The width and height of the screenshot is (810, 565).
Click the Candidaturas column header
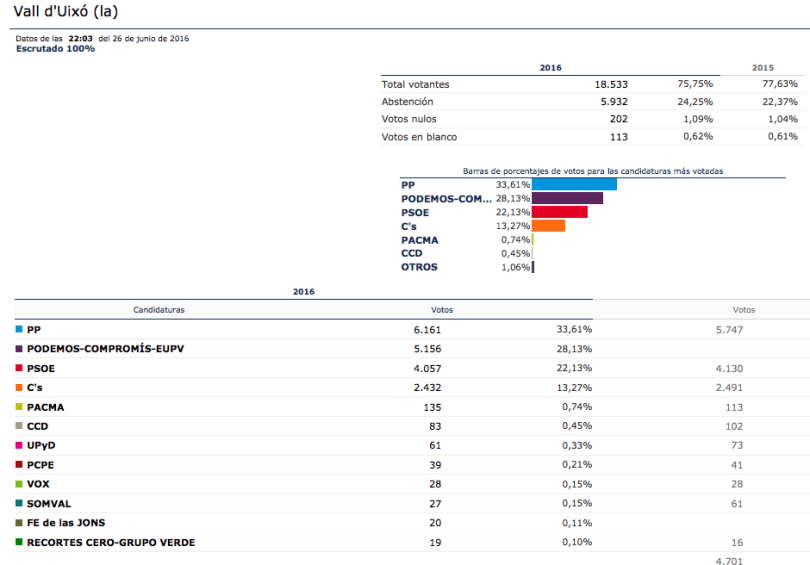point(159,310)
